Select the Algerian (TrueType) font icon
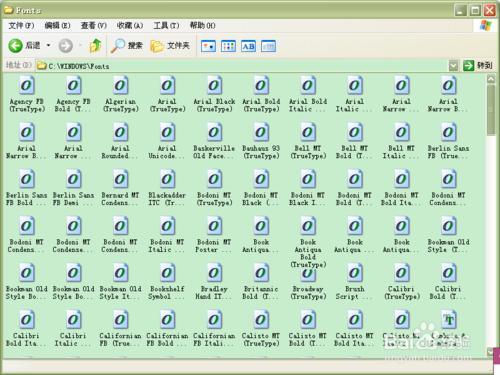500x375 pixels. [120, 94]
